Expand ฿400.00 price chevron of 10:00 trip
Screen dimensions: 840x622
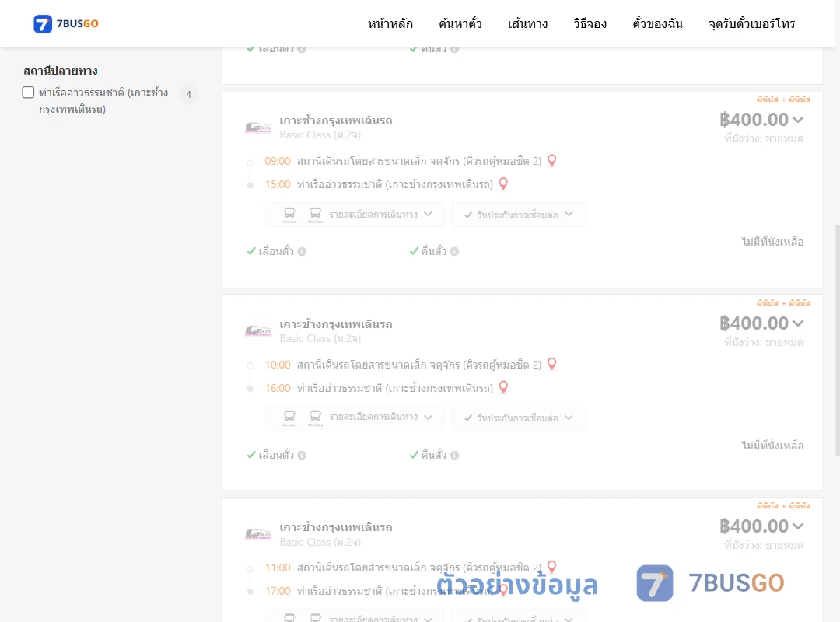click(x=798, y=323)
